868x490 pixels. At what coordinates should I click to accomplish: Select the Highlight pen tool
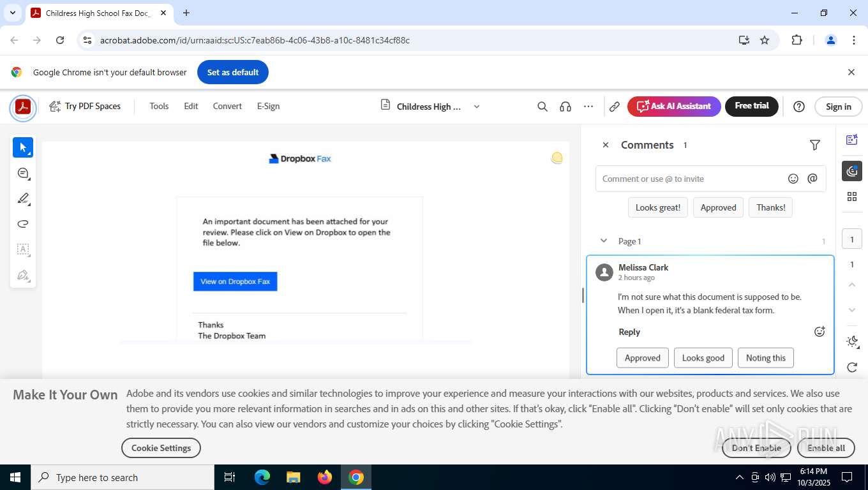click(x=23, y=198)
